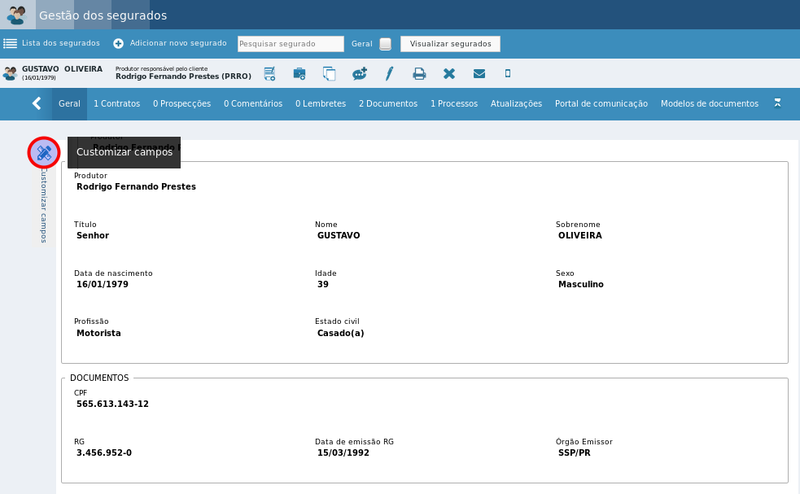Open Lista dos segurados
This screenshot has width=800, height=494.
click(x=52, y=43)
